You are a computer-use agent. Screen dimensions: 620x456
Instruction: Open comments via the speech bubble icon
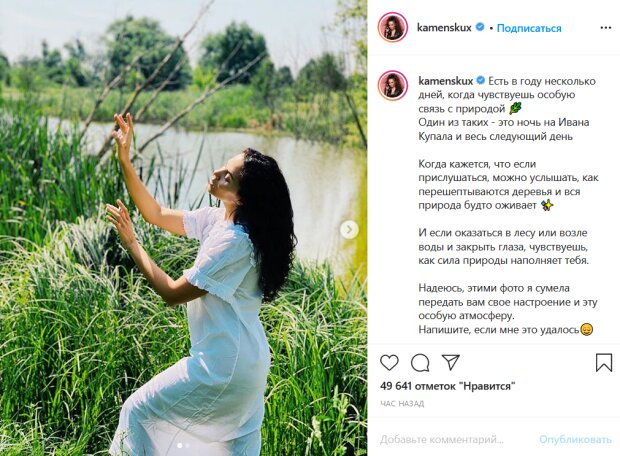(x=420, y=363)
